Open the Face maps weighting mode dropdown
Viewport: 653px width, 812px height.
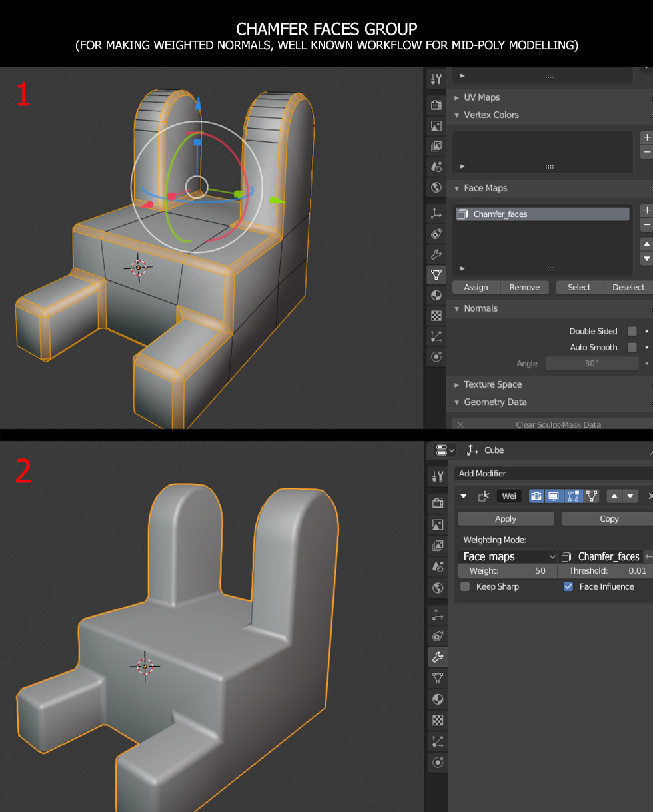click(508, 556)
